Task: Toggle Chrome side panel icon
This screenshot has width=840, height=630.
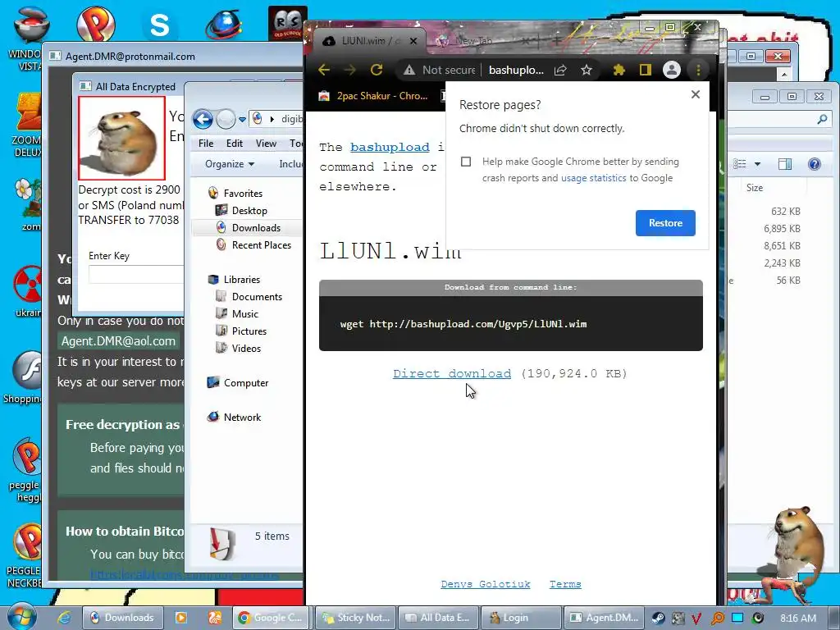Action: (645, 70)
